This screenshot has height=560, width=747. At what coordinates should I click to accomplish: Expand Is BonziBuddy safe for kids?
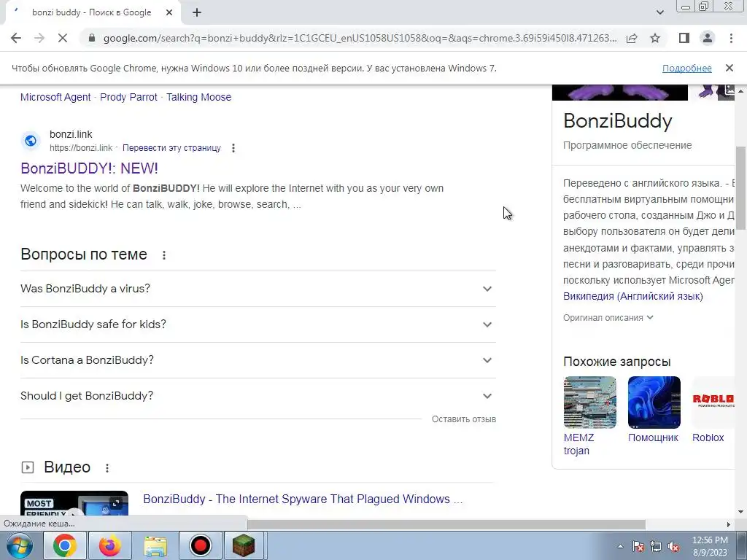(258, 324)
